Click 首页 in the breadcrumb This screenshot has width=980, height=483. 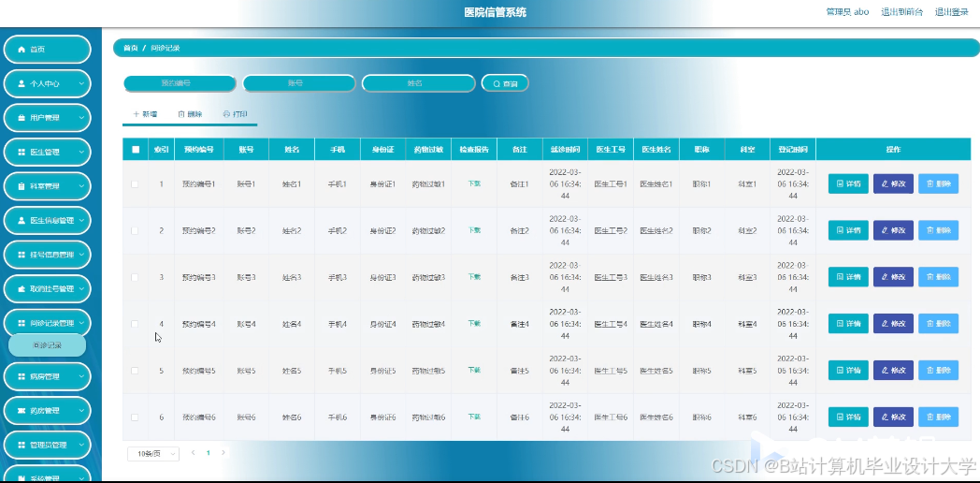pos(131,48)
